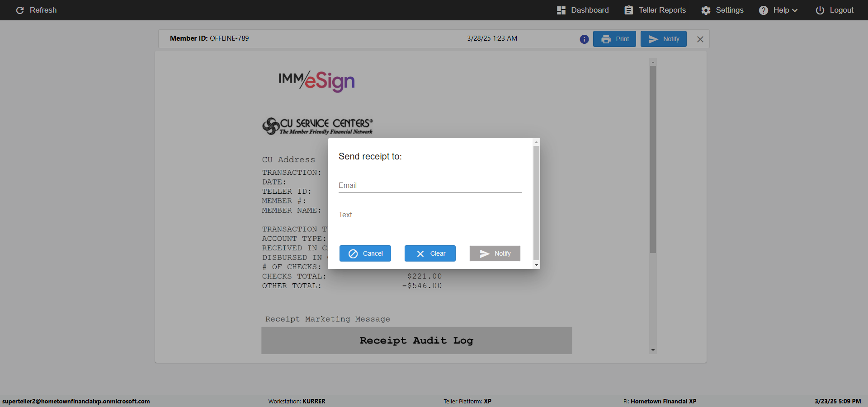Click the dialog scrollbar down arrow
The width and height of the screenshot is (868, 407).
(x=537, y=265)
